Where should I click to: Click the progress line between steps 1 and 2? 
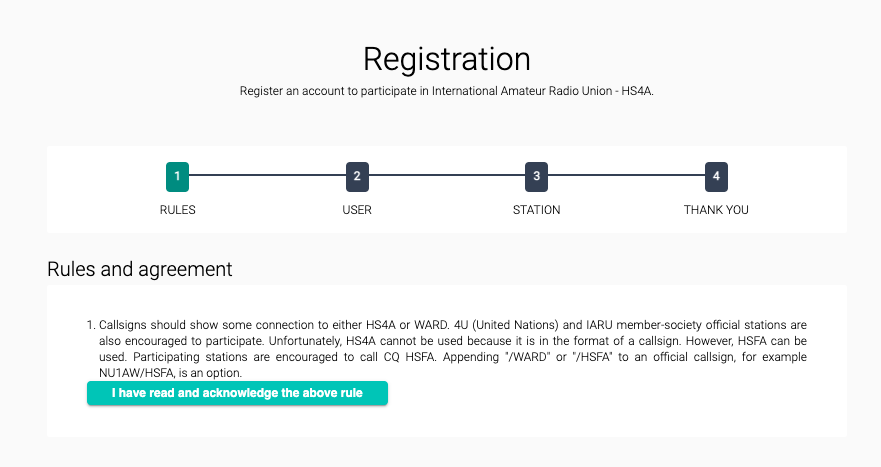point(267,175)
